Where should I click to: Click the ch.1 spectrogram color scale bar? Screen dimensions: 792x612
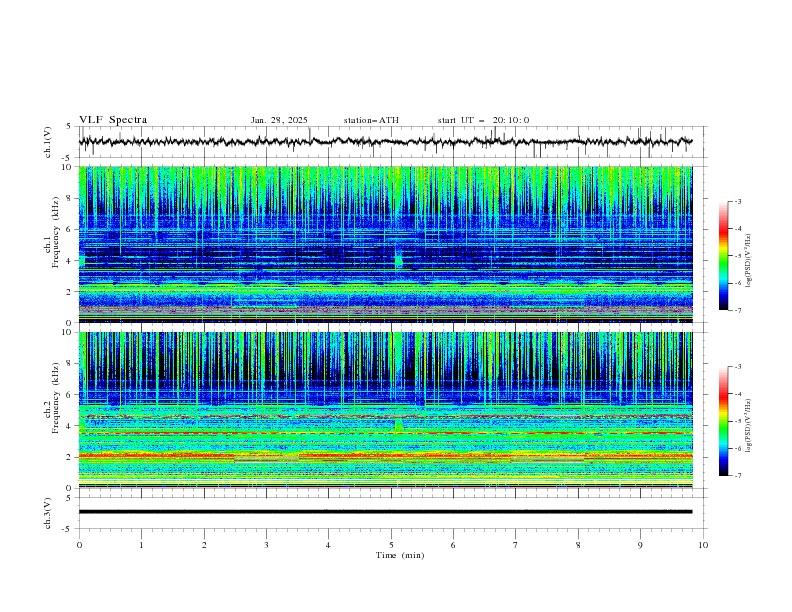724,256
